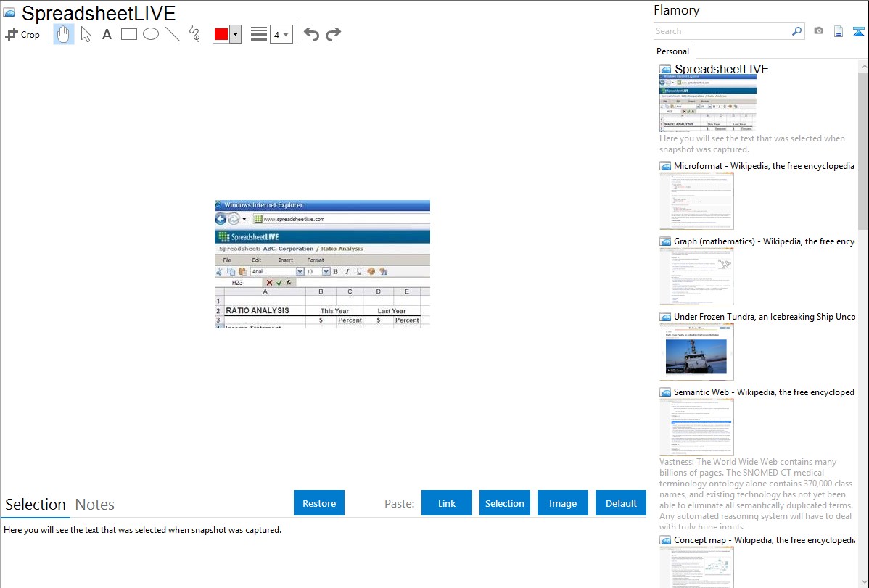Pick the text annotation tool

pyautogui.click(x=107, y=34)
